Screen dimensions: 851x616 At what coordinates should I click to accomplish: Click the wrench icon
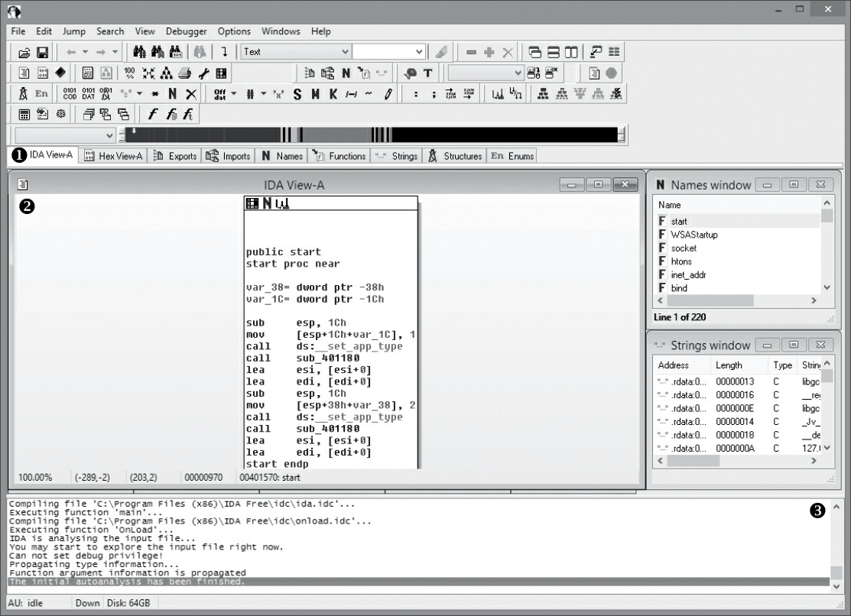203,73
